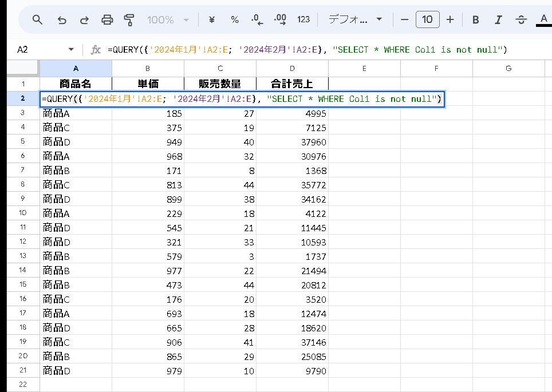Decrease font size with minus button

pyautogui.click(x=405, y=20)
